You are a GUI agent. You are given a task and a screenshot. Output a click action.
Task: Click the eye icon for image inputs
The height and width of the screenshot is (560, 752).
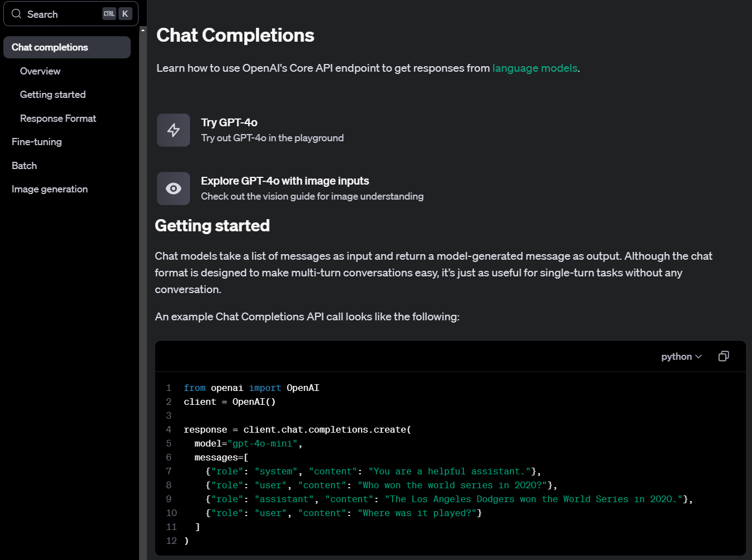coord(174,189)
